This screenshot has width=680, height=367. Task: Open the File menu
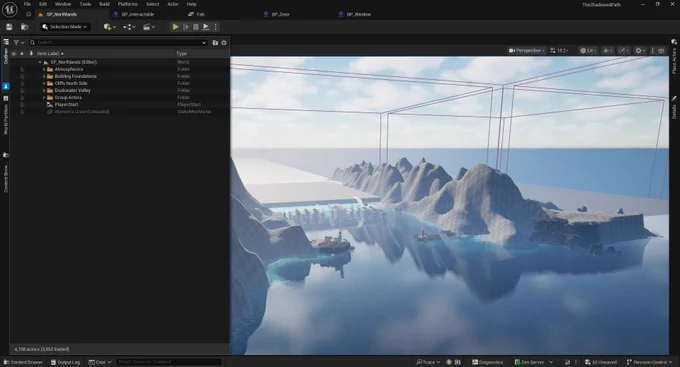point(27,4)
